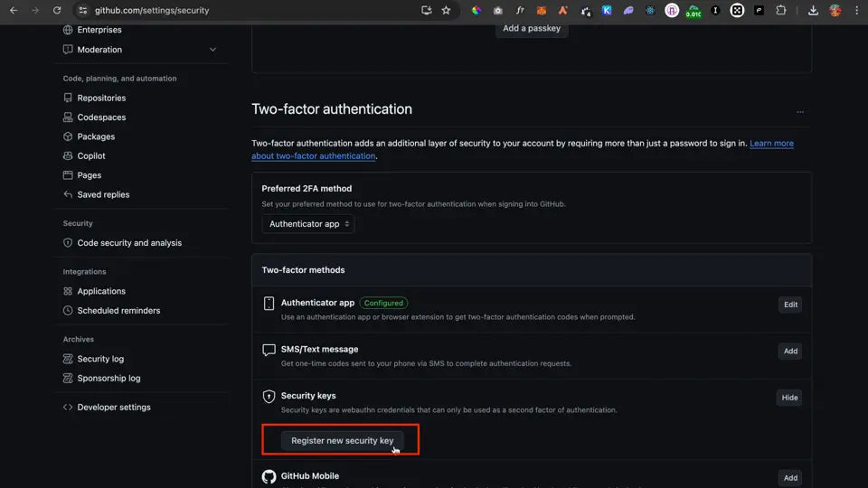This screenshot has height=488, width=868.
Task: Open the Chrome three-dot menu
Action: 856,10
